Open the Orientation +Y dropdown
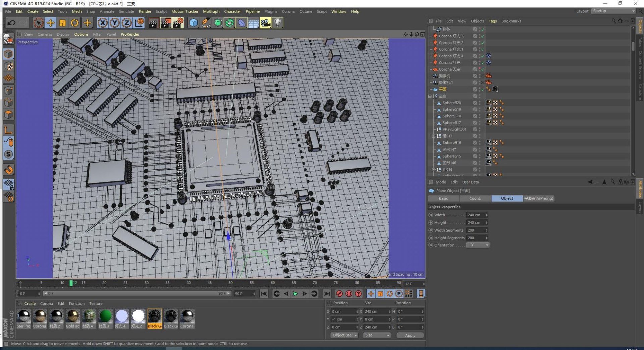644x350 pixels. (478, 245)
